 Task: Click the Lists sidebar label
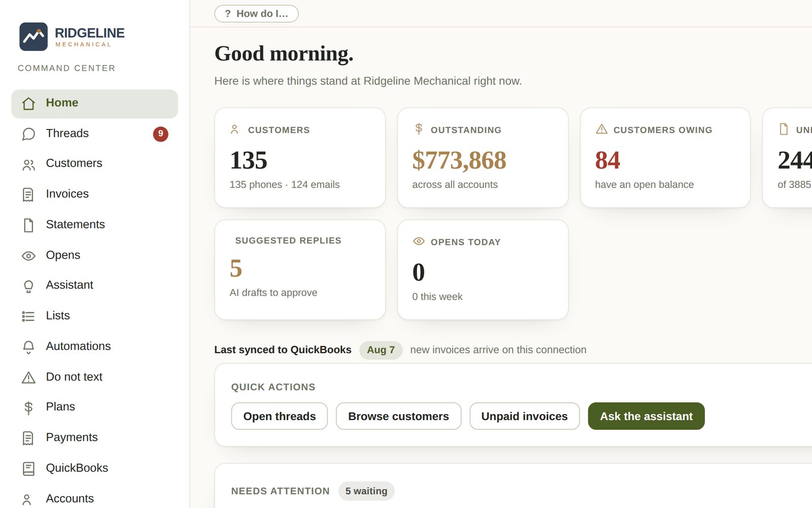click(58, 315)
